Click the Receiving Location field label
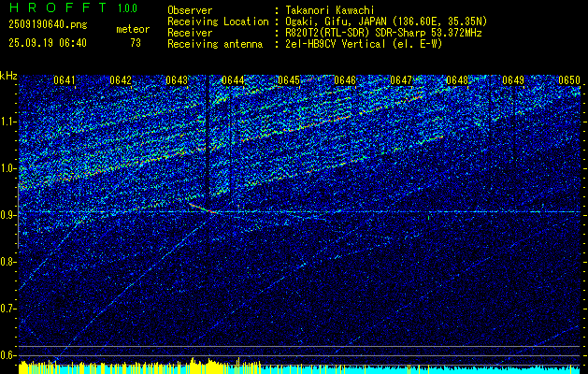 click(218, 22)
